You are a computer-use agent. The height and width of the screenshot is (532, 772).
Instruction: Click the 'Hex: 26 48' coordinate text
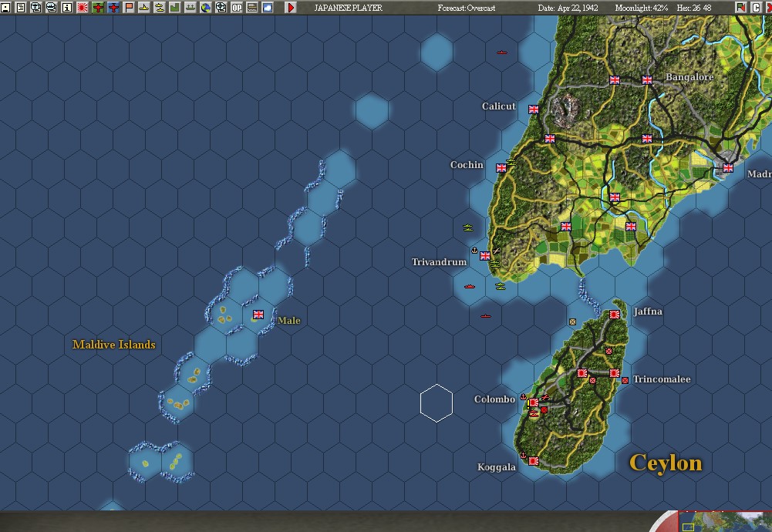(694, 8)
